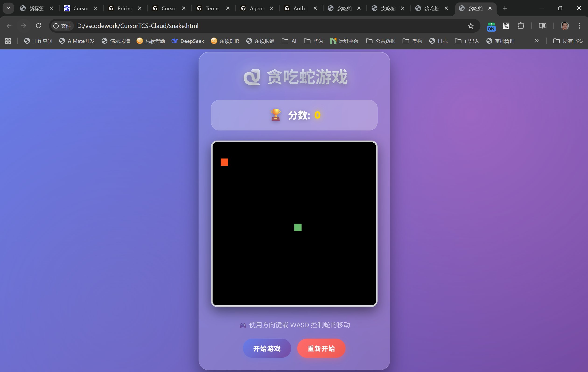Open Chrome three-dot menu

579,26
